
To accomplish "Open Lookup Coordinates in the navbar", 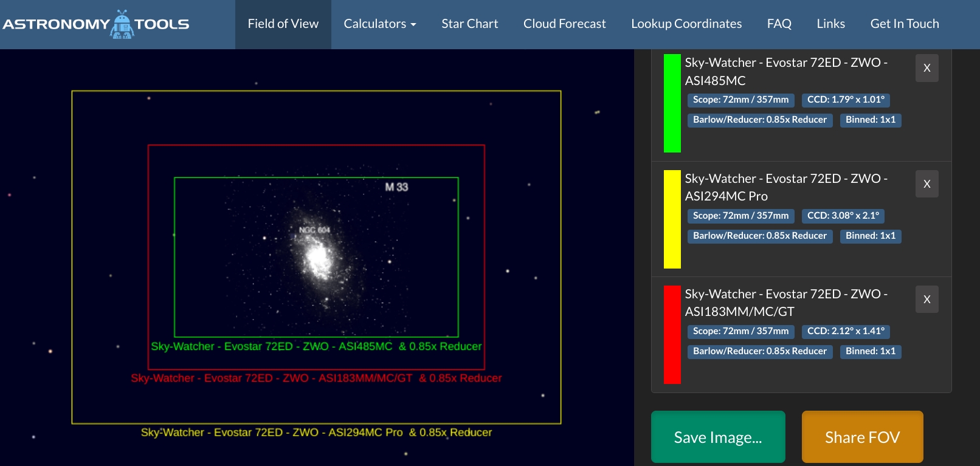I will [x=686, y=24].
